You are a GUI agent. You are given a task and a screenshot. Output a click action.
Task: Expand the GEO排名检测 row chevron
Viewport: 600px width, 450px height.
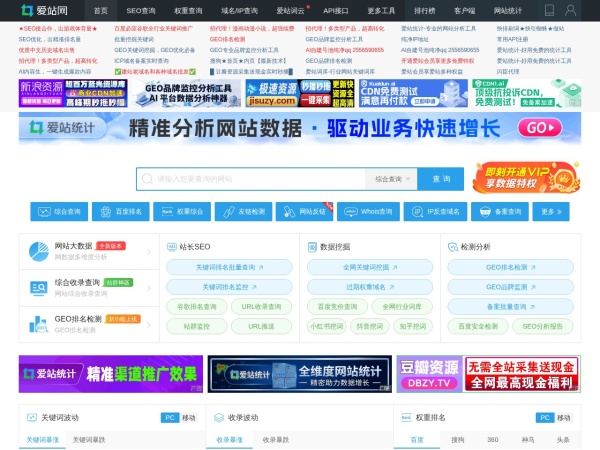coord(148,324)
